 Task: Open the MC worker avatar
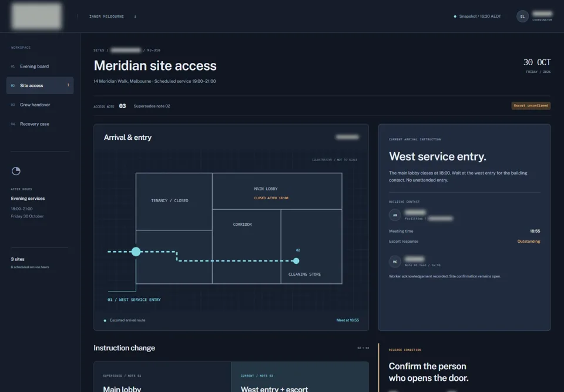click(395, 262)
